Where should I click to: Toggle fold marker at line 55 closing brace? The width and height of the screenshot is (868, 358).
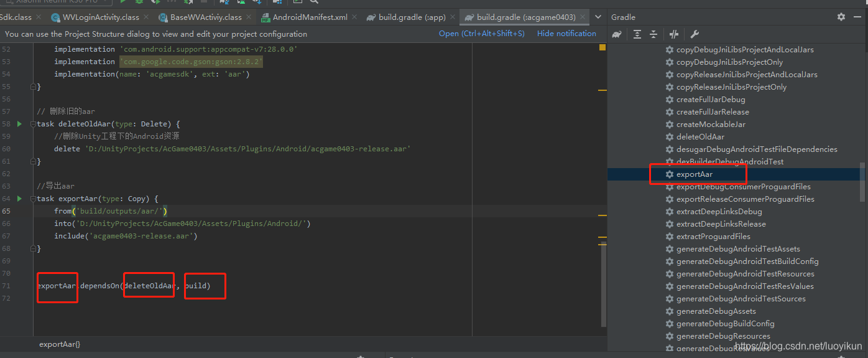(x=33, y=87)
